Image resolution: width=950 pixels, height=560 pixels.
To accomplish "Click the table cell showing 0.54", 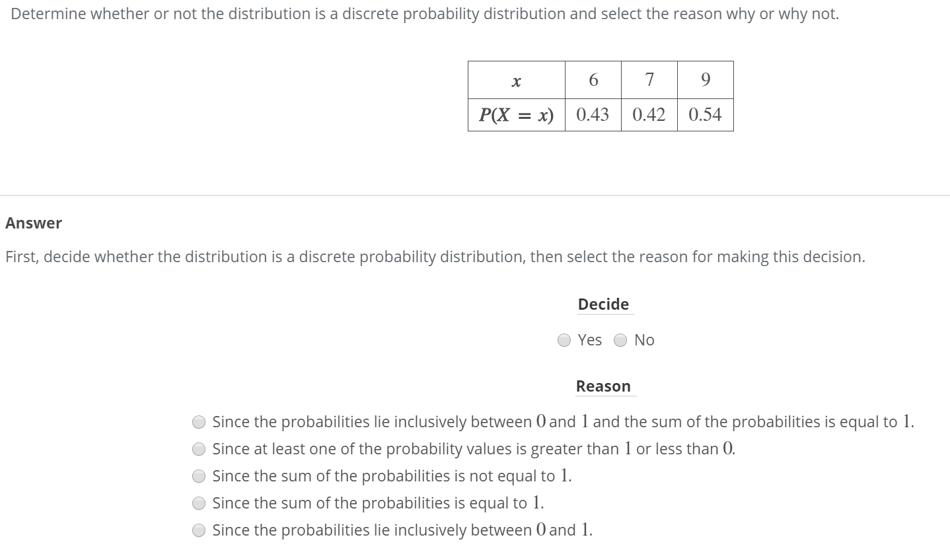I will click(705, 114).
